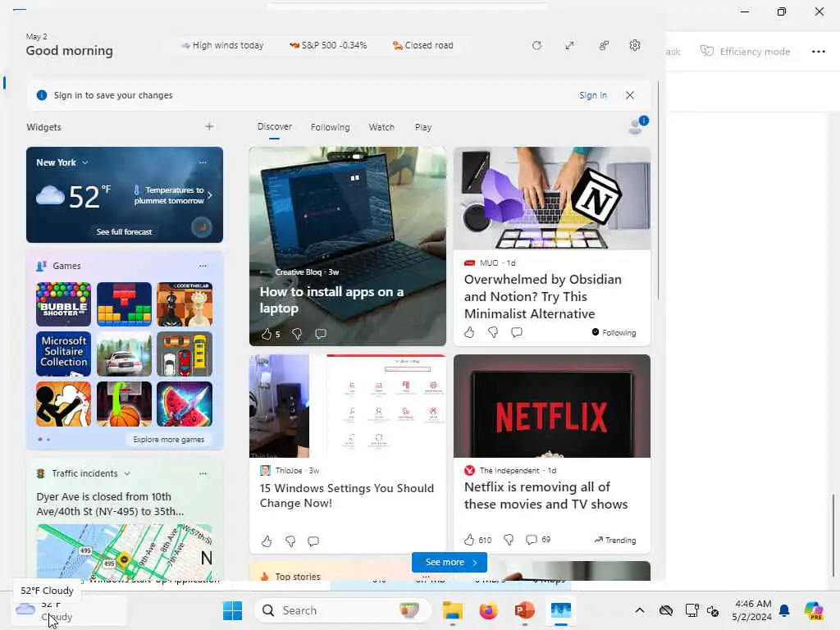
Task: Launch the basketball game tile
Action: tap(125, 404)
